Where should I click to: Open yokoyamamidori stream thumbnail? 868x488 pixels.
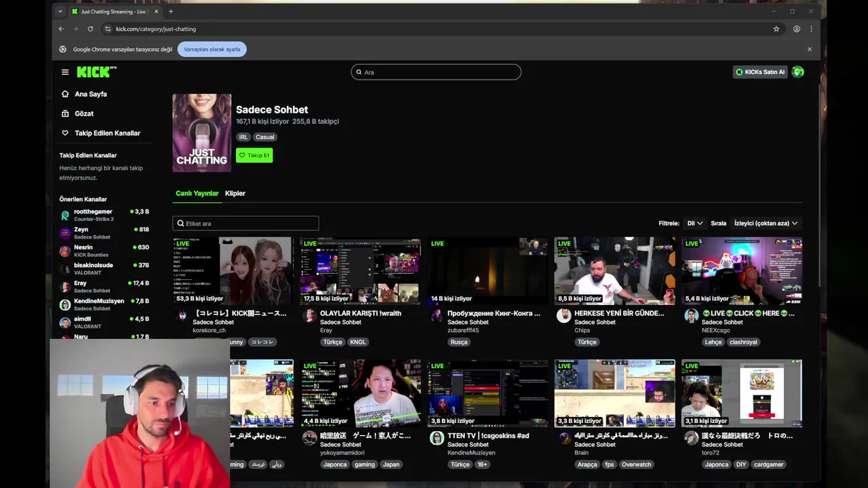click(360, 393)
